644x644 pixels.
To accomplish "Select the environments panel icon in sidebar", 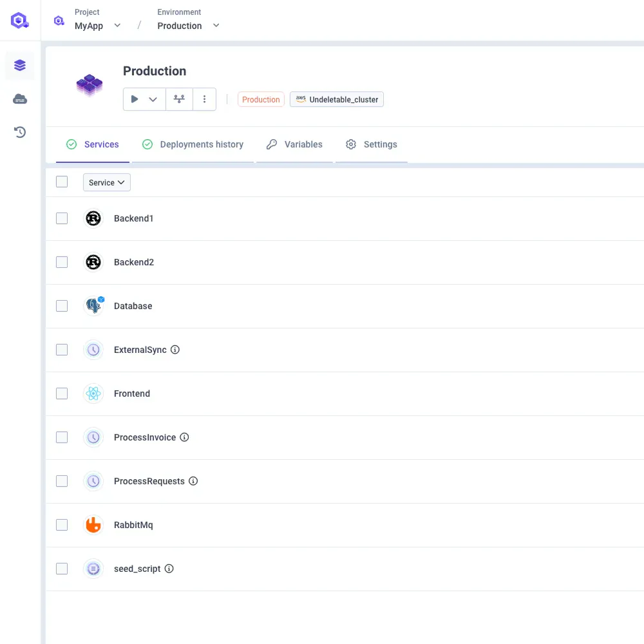I will click(x=19, y=65).
